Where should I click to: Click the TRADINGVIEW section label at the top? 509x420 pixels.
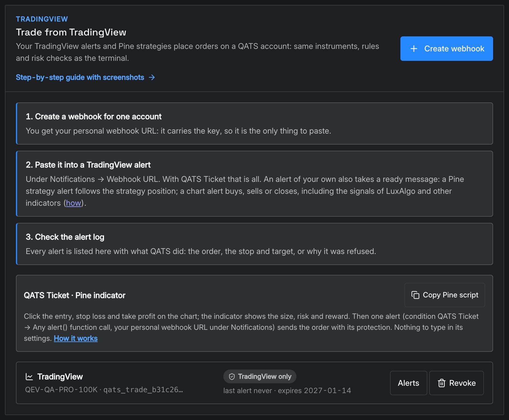click(42, 19)
